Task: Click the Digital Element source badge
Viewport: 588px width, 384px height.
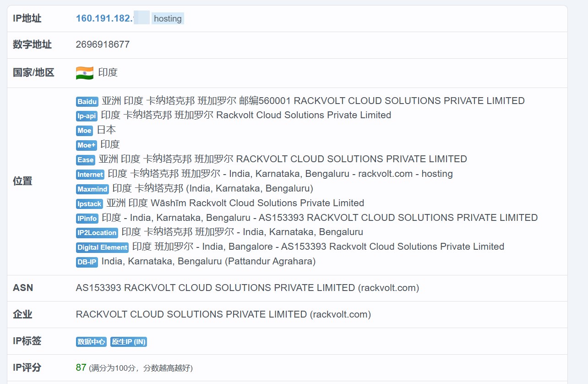Action: pyautogui.click(x=102, y=247)
